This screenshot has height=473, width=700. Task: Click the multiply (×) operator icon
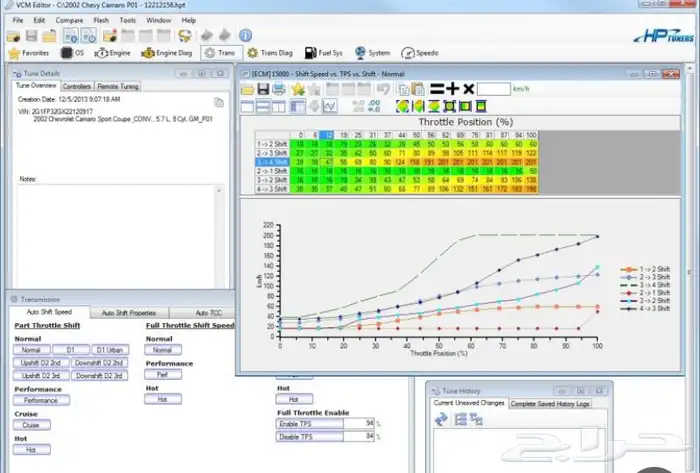tap(468, 89)
